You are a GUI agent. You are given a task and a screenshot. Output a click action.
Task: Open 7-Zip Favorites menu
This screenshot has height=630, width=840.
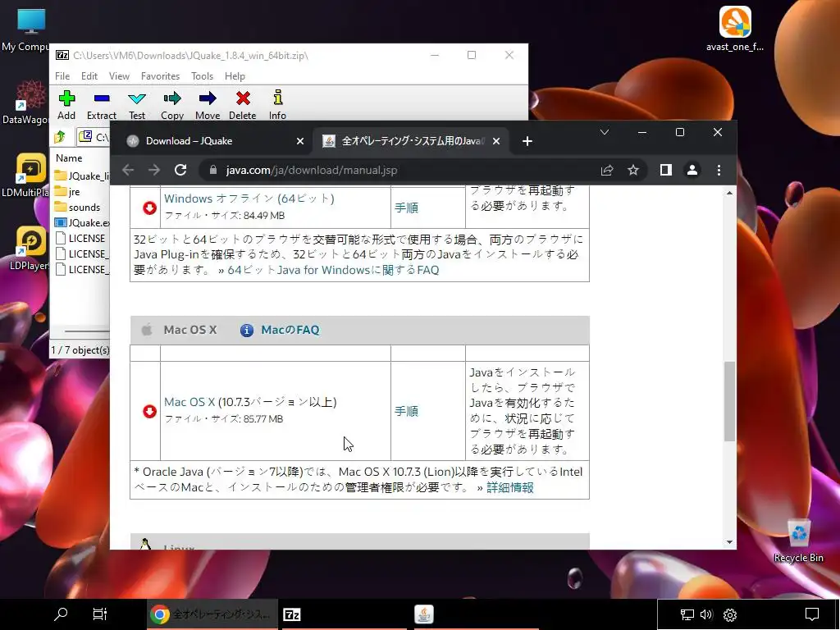160,76
